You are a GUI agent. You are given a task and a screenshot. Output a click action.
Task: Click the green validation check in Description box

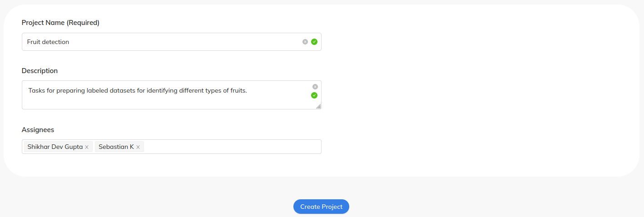(x=314, y=95)
